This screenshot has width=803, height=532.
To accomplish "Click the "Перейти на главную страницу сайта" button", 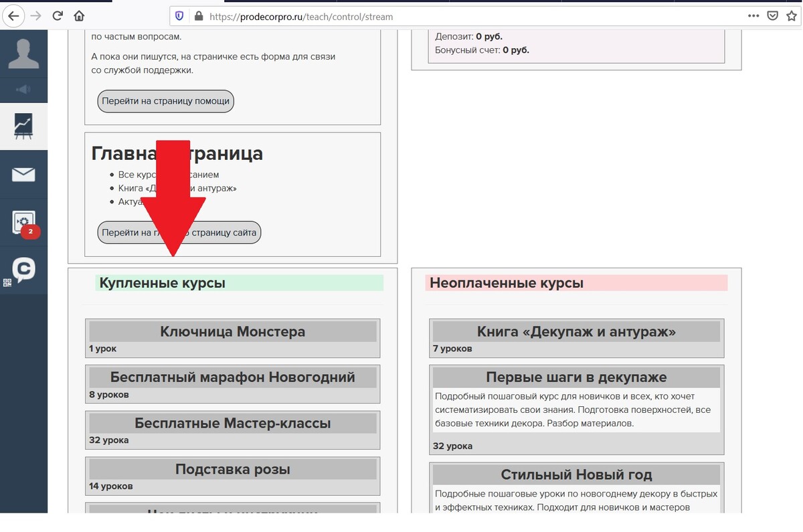I will coord(179,233).
